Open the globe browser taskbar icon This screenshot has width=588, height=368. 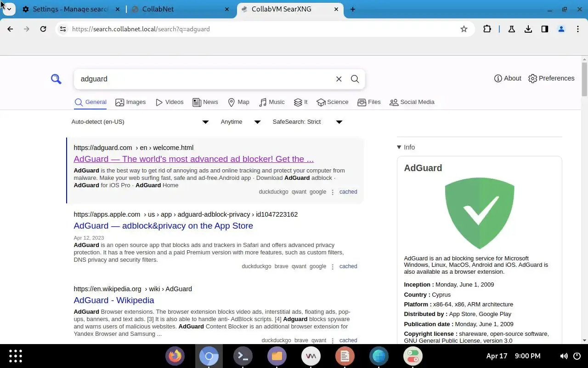pyautogui.click(x=379, y=356)
